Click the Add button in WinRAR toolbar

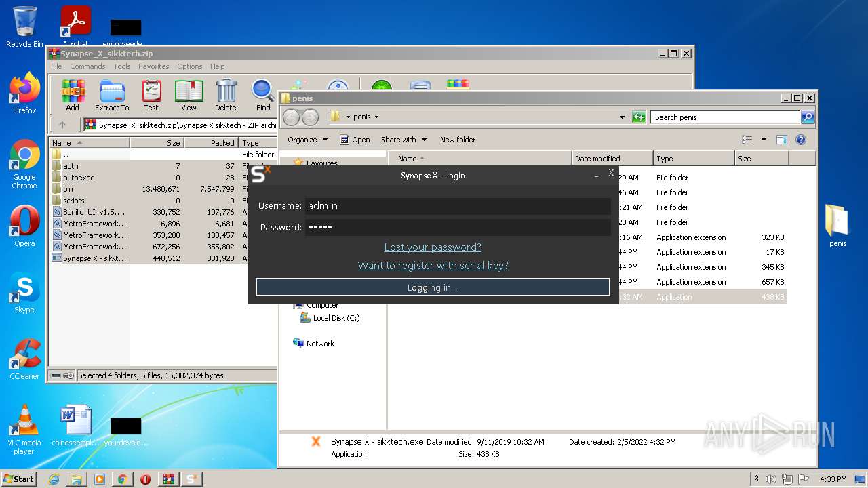tap(73, 96)
